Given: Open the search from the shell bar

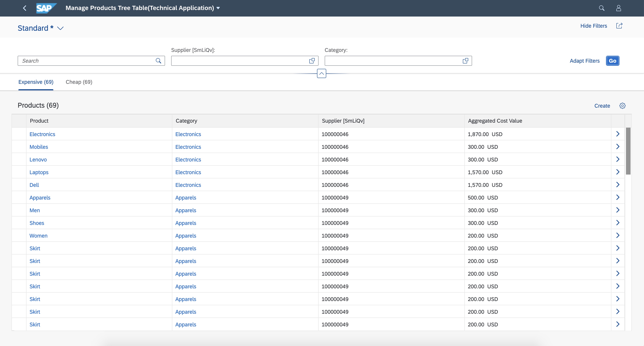Looking at the screenshot, I should tap(602, 8).
